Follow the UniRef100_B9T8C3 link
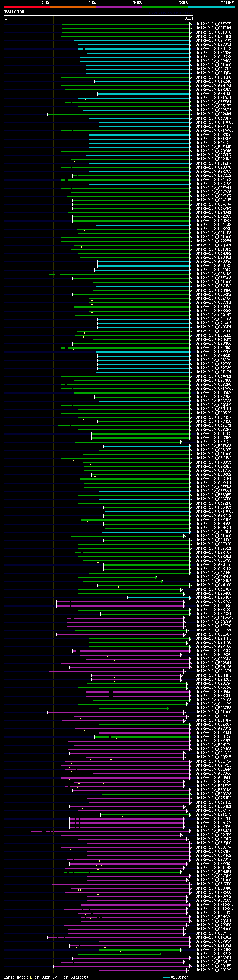The height and width of the screenshot is (980, 238). point(213,446)
